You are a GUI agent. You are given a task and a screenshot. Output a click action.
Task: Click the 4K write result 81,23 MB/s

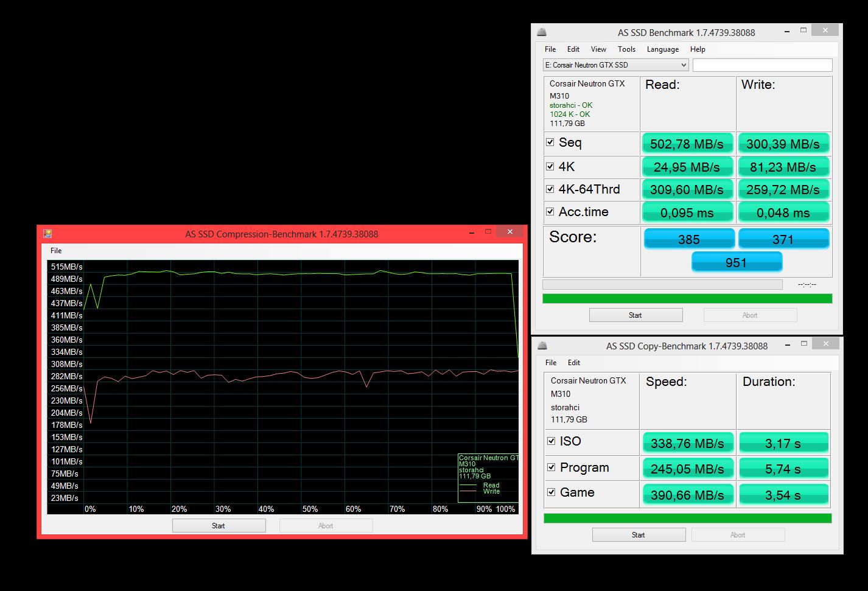click(x=783, y=167)
